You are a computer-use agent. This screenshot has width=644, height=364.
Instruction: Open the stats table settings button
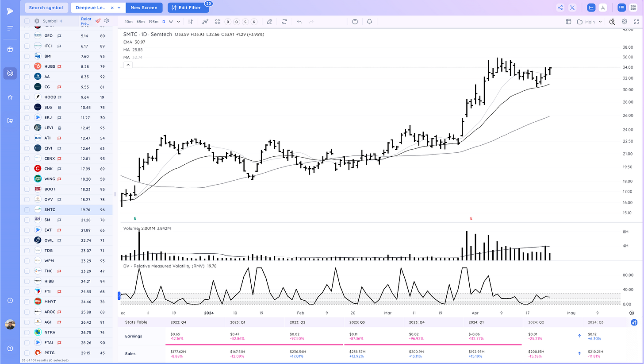click(634, 322)
